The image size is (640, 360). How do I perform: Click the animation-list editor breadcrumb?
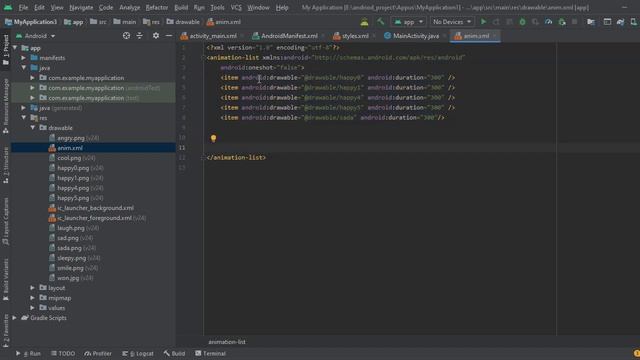coord(227,342)
